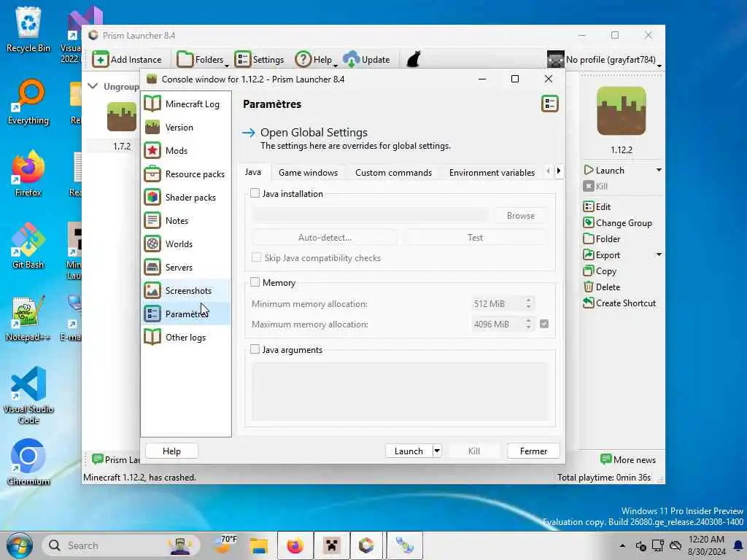Expand Launch dropdown arrow in side panel
747x560 pixels.
click(x=659, y=170)
